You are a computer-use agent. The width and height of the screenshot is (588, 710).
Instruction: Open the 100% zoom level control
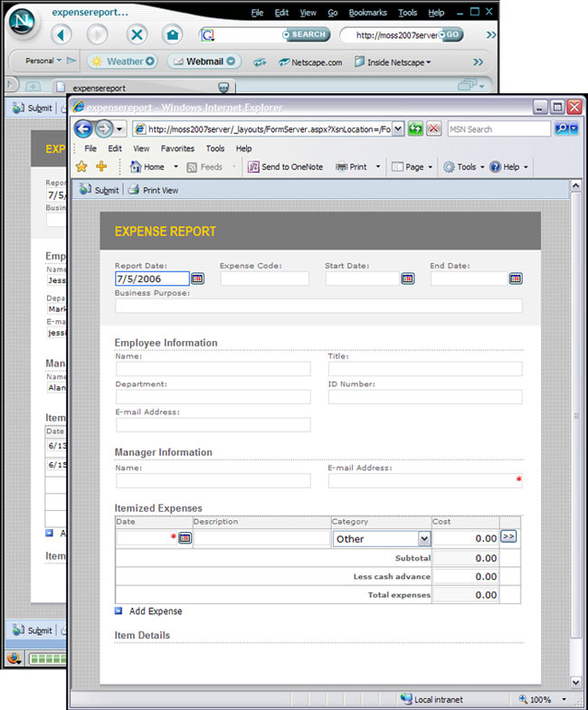point(541,699)
